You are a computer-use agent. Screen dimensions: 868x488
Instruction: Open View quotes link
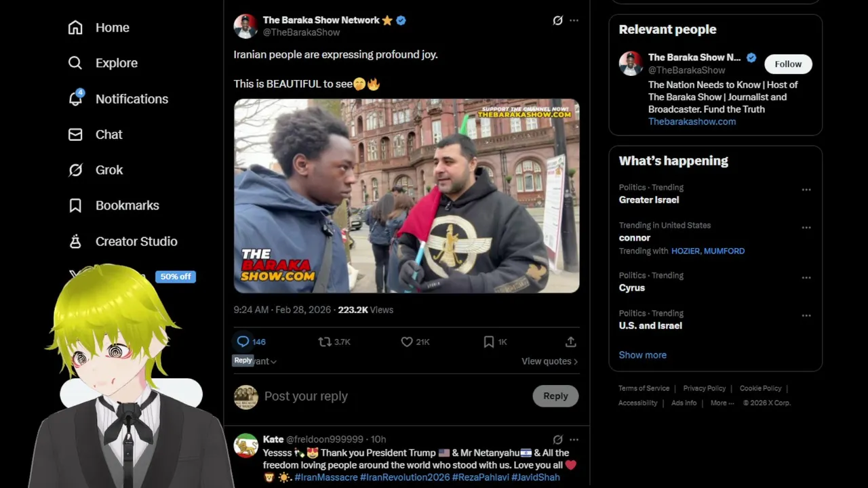pyautogui.click(x=550, y=361)
